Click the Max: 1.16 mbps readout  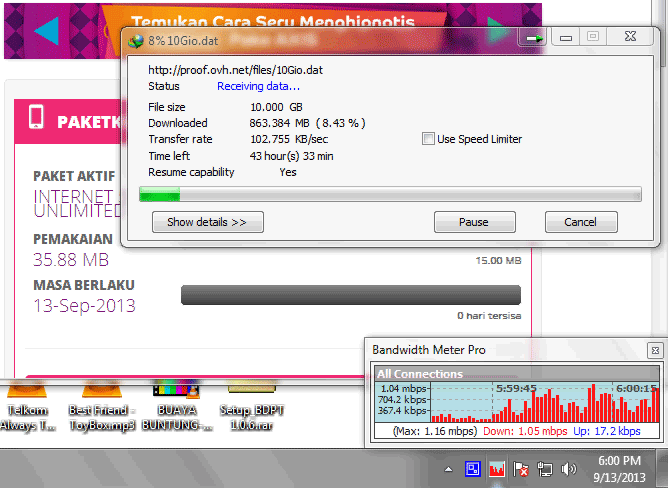coord(435,431)
